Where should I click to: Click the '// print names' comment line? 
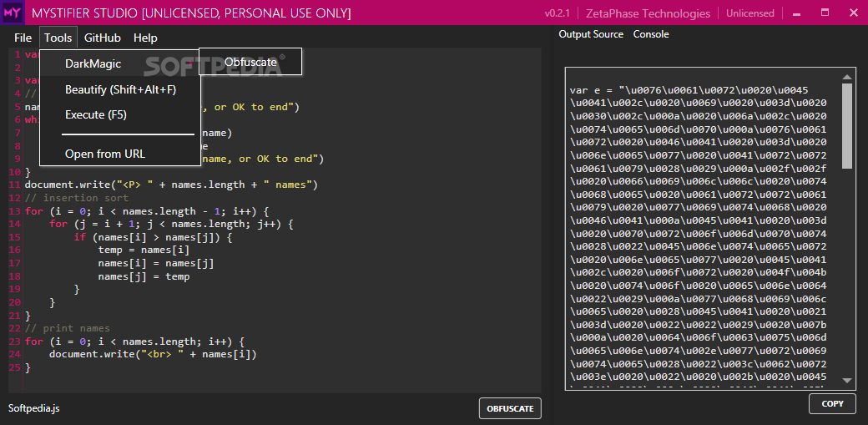pos(67,328)
